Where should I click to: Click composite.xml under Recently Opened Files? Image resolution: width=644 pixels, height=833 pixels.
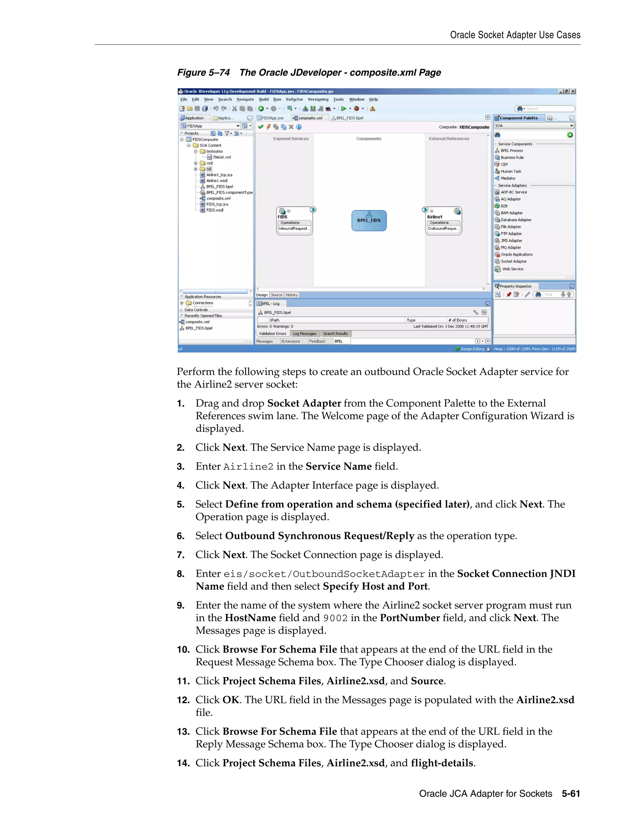pos(195,322)
